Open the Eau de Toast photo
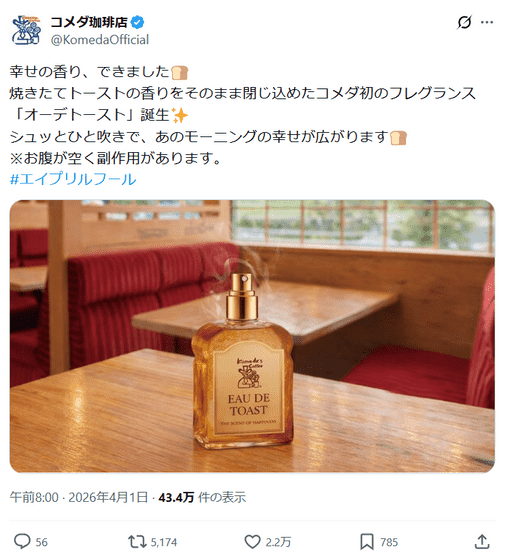 [252, 336]
